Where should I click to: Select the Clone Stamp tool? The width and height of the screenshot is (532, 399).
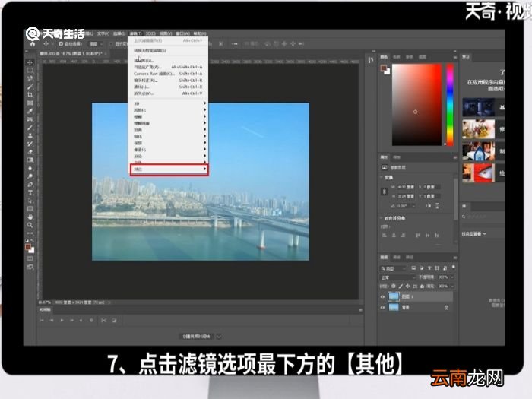coord(30,136)
